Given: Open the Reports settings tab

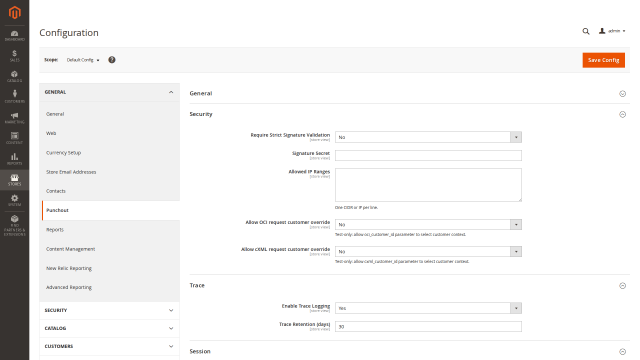Looking at the screenshot, I should point(55,230).
